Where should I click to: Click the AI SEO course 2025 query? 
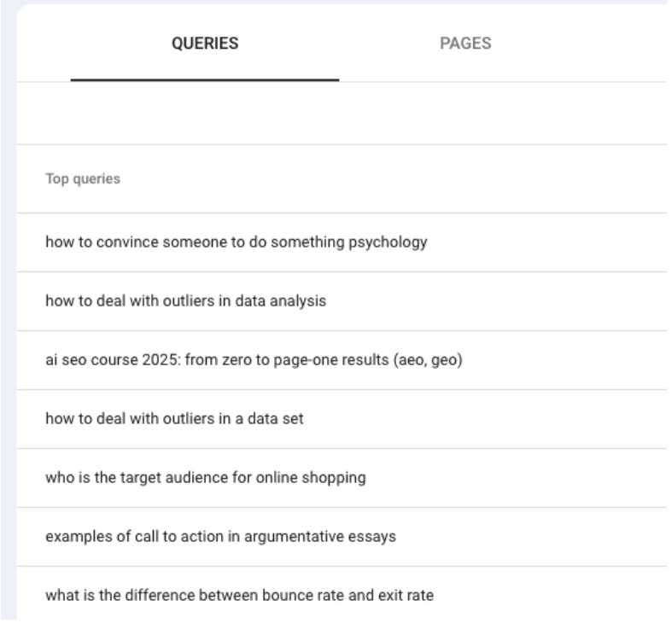click(254, 360)
